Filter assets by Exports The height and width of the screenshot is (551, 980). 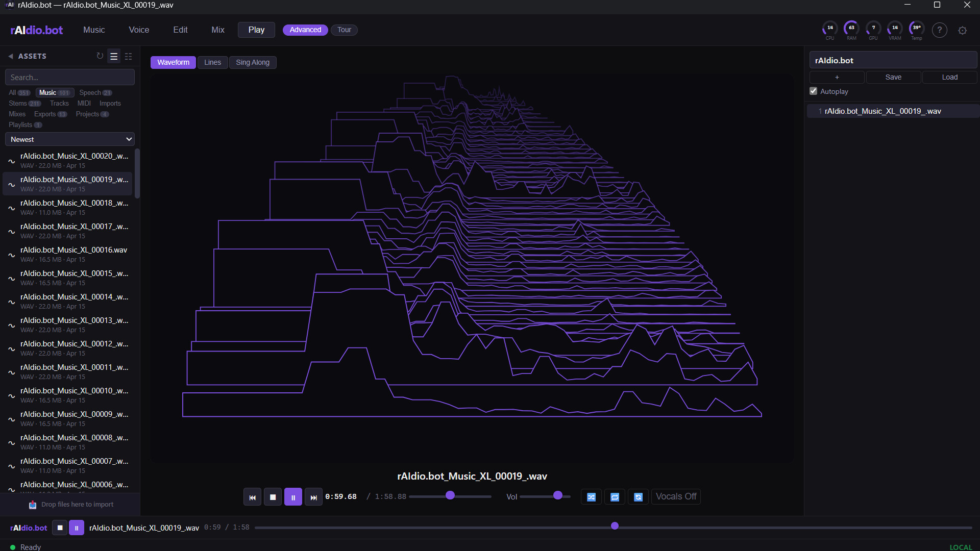point(51,114)
